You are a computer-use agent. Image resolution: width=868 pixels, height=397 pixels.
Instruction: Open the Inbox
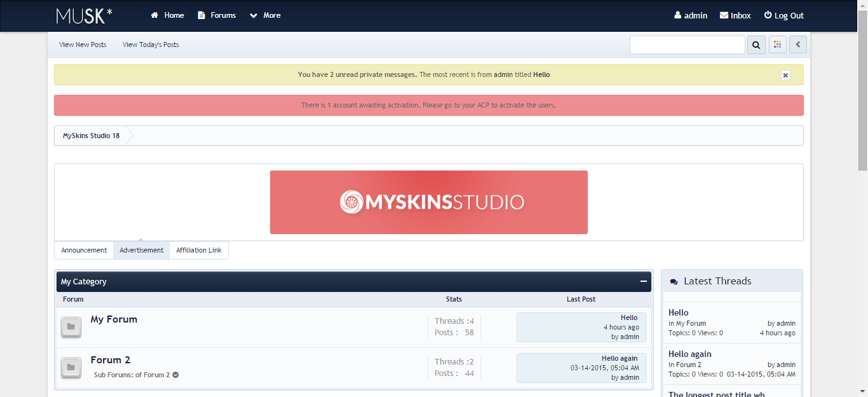735,15
